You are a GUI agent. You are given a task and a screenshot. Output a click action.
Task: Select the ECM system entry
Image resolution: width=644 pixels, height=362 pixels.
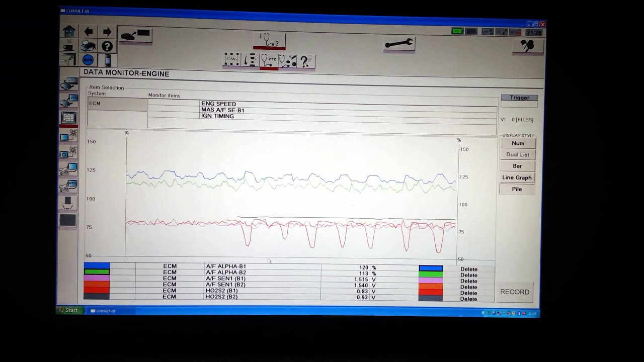[117, 104]
